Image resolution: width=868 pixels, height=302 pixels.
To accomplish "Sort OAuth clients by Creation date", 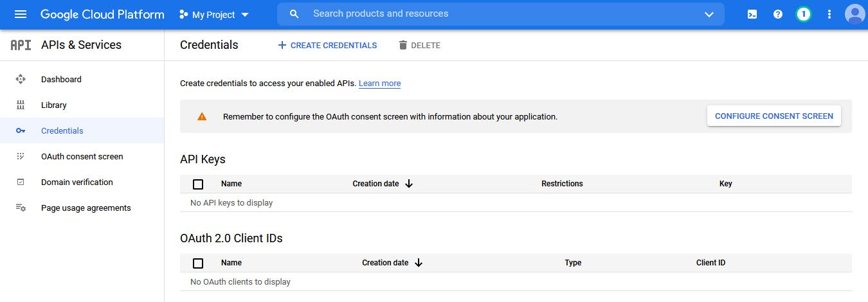I will coord(385,263).
